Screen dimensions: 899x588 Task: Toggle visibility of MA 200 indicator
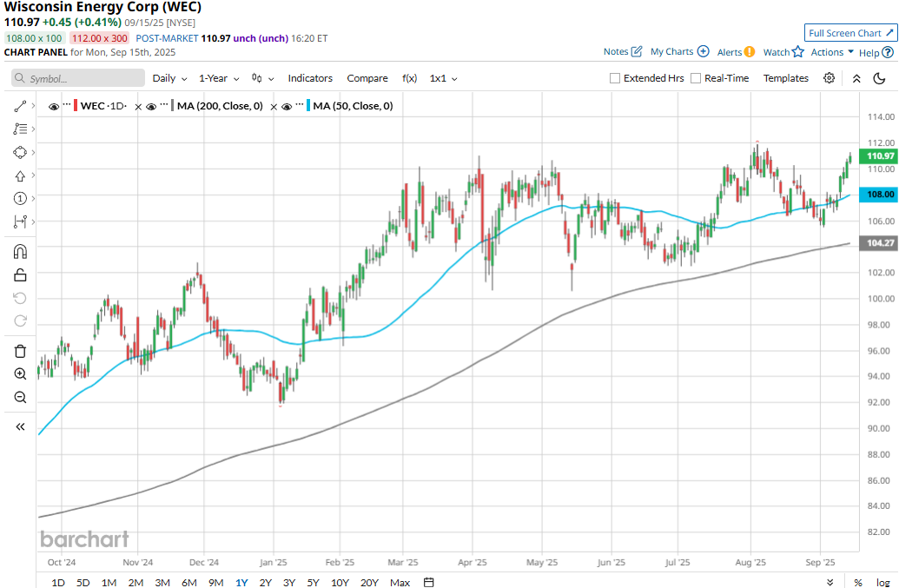point(151,107)
